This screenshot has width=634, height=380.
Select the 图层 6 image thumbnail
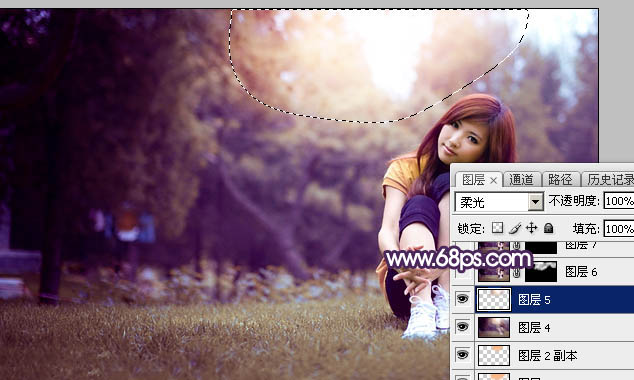[x=494, y=272]
